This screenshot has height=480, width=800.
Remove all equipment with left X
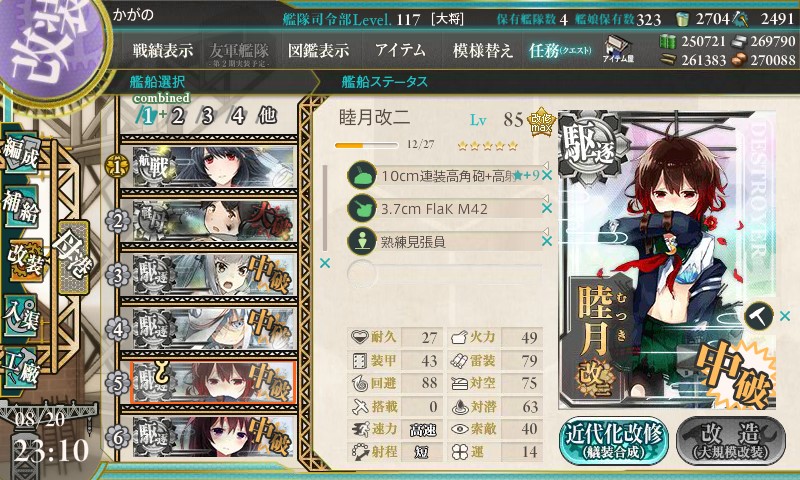[325, 263]
